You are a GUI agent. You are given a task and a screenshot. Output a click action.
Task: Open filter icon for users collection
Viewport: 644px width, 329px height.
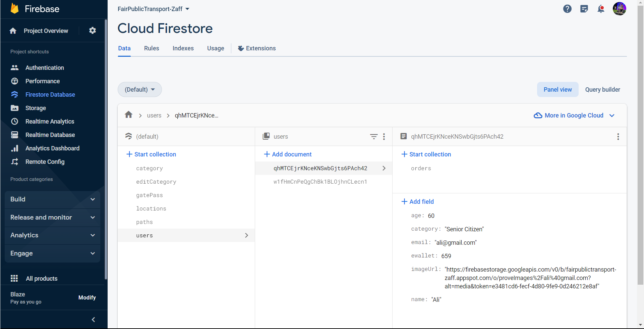(x=373, y=136)
